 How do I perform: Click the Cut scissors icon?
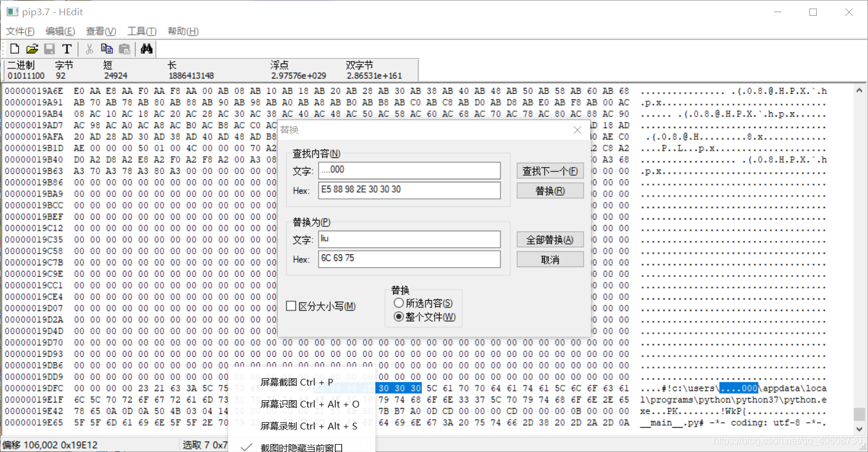(x=89, y=49)
